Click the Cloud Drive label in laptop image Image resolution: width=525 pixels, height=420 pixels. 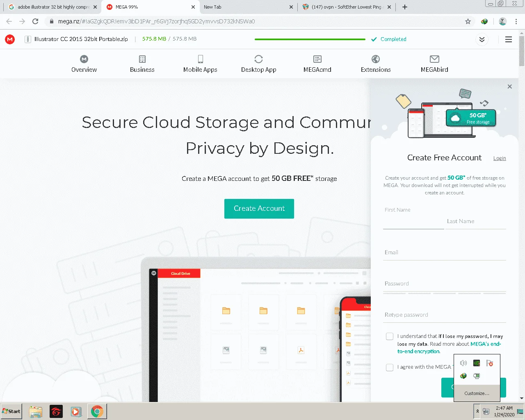[180, 274]
